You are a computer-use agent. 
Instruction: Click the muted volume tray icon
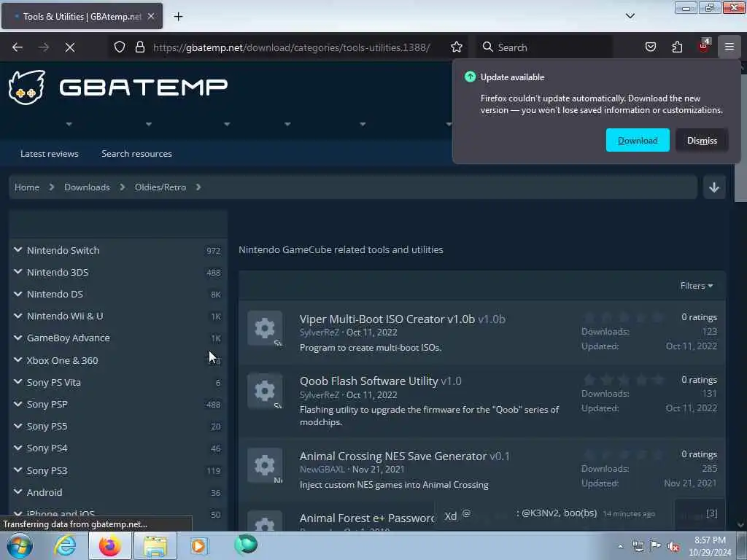pyautogui.click(x=673, y=546)
